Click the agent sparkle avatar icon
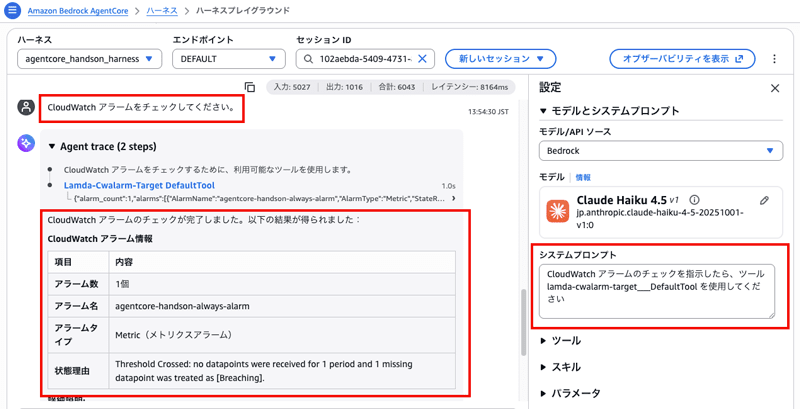Screen dimensions: 800x409 tap(26, 144)
